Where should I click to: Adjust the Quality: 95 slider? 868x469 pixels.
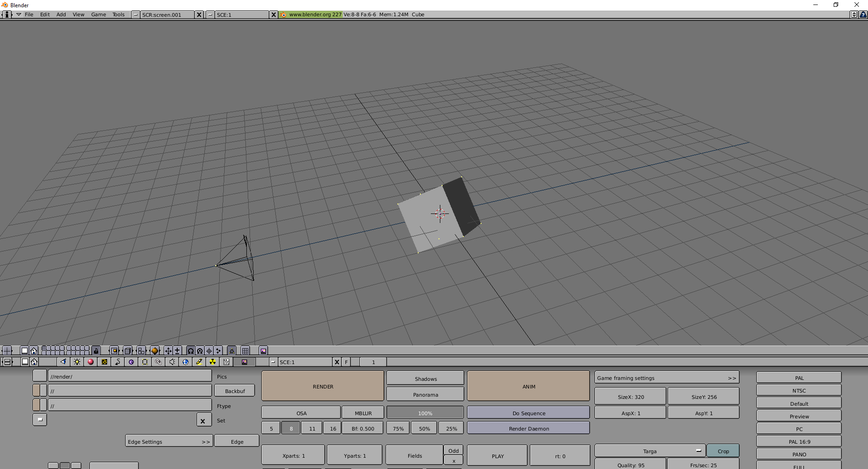630,464
